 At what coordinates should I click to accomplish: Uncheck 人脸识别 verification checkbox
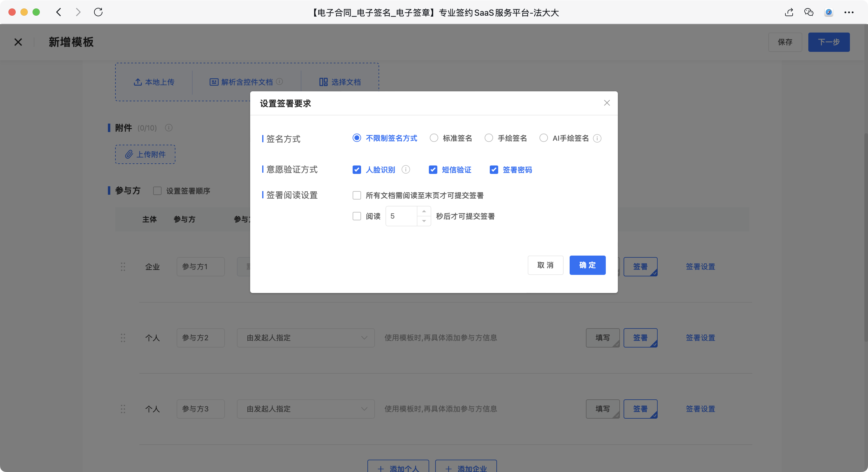tap(357, 170)
